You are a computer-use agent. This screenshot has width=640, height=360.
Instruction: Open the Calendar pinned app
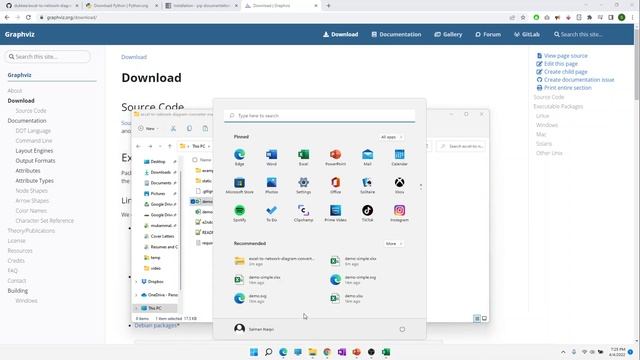pyautogui.click(x=399, y=157)
